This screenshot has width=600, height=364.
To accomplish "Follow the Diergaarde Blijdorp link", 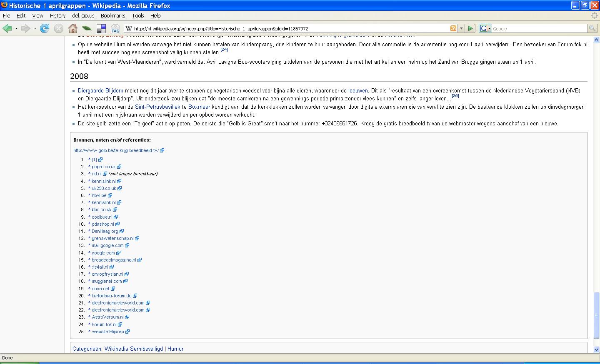I will (x=100, y=90).
